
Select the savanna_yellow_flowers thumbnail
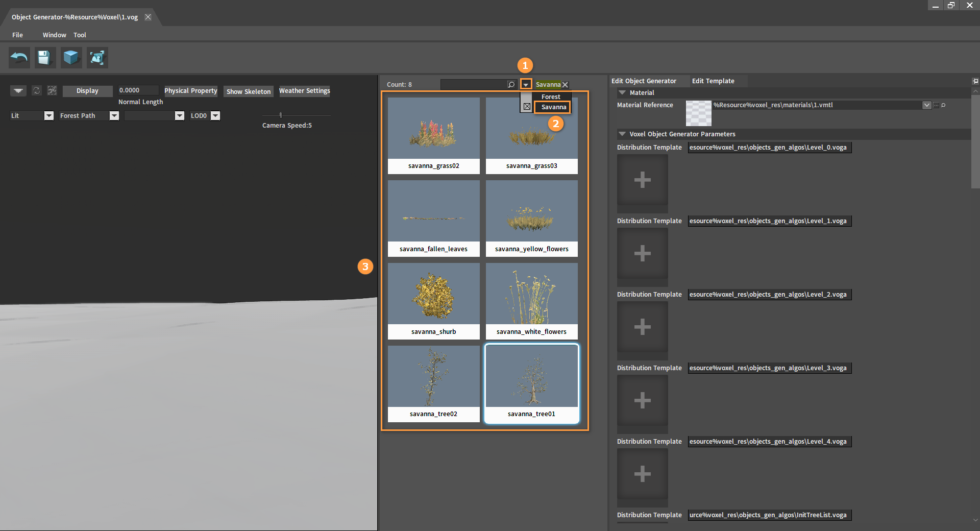(x=531, y=219)
